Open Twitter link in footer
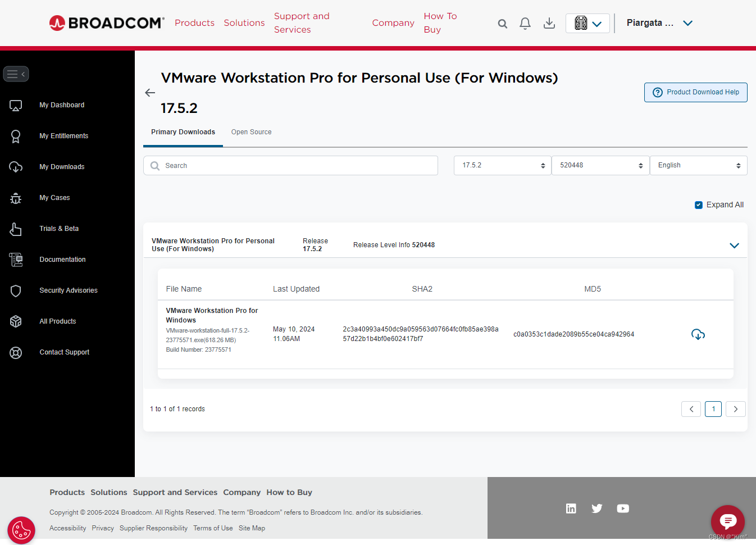 [x=597, y=508]
